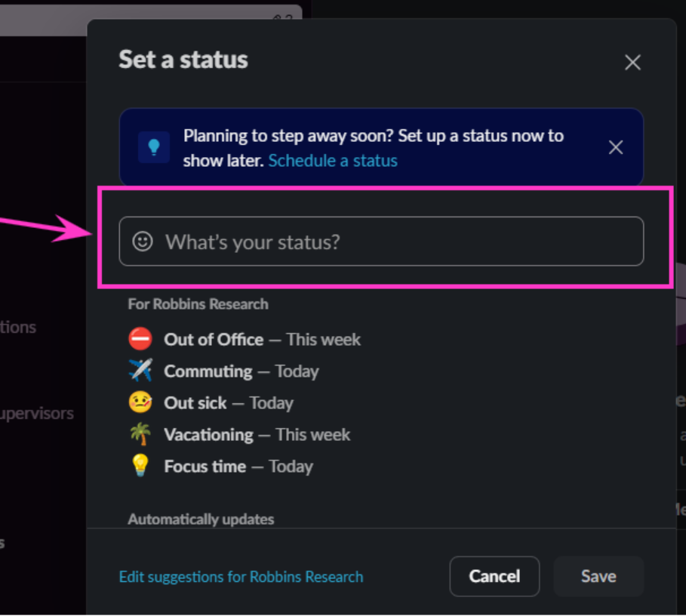Viewport: 686px width, 616px height.
Task: Click the lightbulb tip icon in banner
Action: [154, 147]
